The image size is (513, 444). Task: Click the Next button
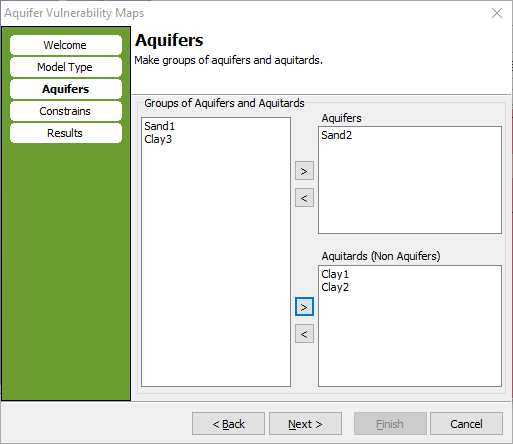tap(305, 424)
